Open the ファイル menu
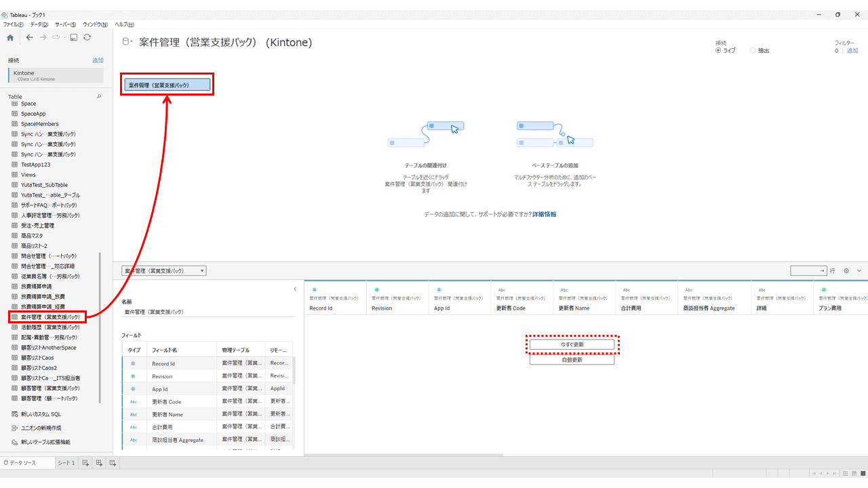 14,24
